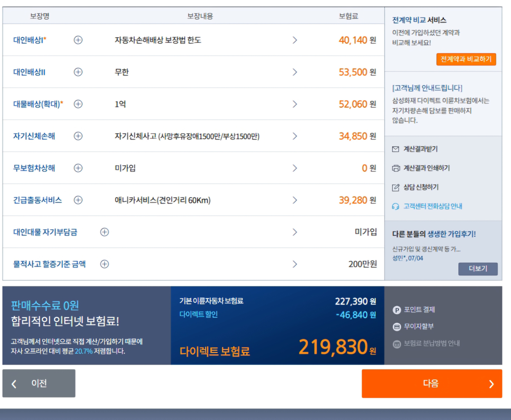Click the 더보기 reviews button
511x420 pixels.
coord(478,269)
